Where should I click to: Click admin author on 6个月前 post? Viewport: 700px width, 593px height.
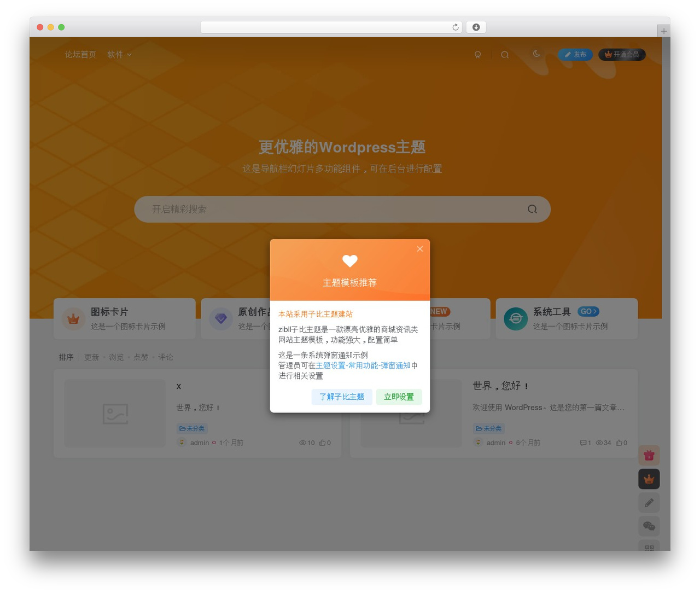pos(496,443)
